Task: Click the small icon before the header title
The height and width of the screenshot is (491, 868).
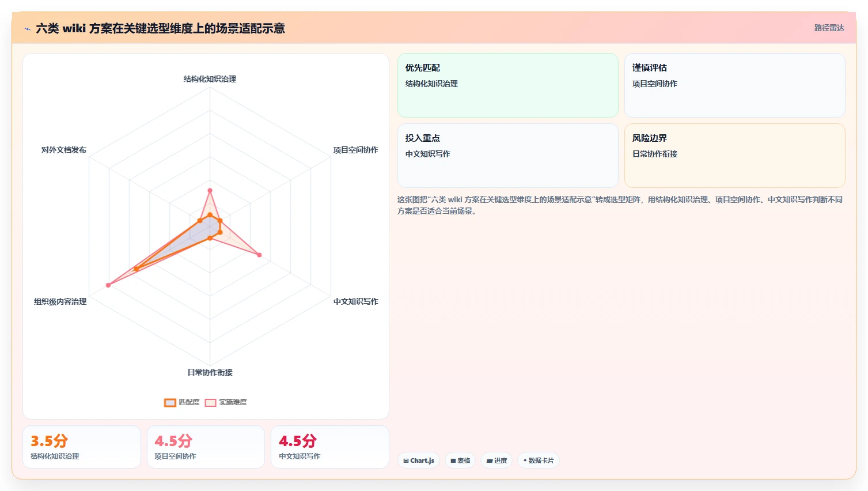Action: point(27,29)
